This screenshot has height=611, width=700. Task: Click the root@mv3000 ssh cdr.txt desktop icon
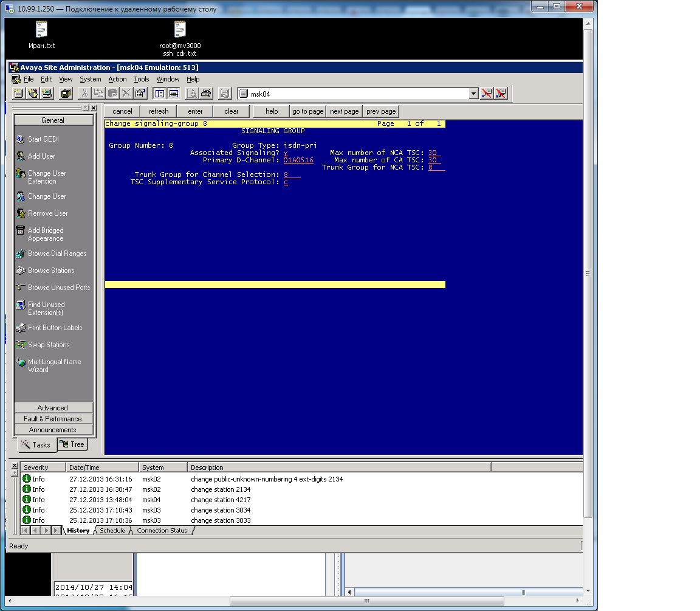180,39
